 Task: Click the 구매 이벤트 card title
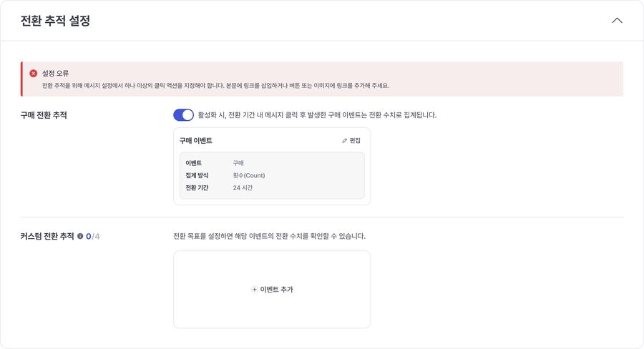195,141
